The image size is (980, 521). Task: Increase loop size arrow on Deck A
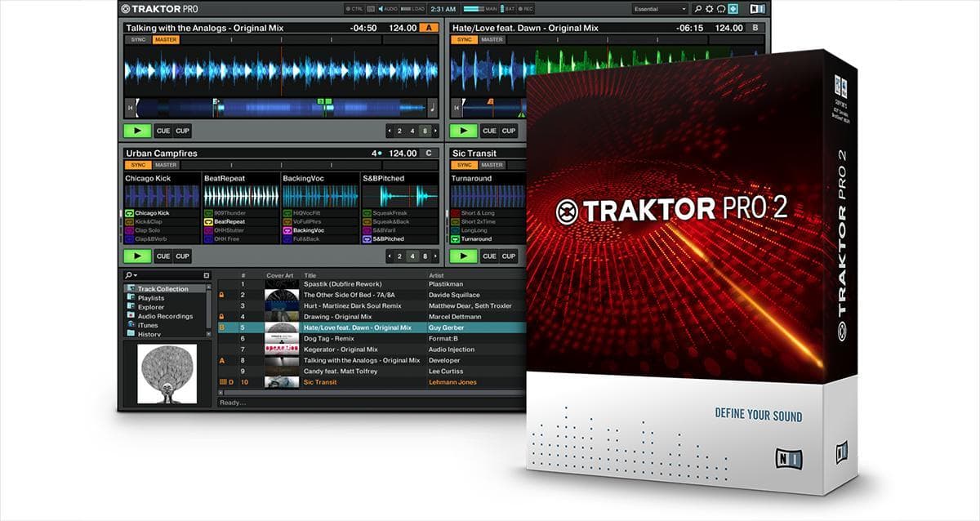coord(434,131)
